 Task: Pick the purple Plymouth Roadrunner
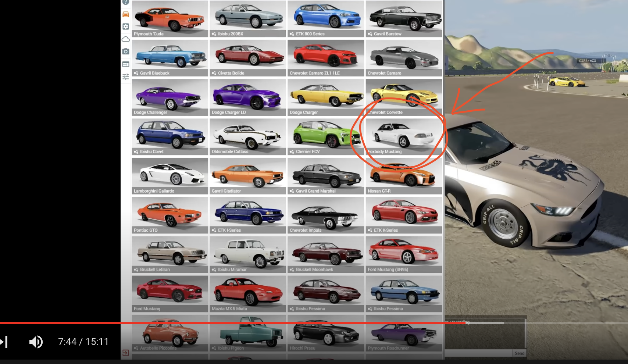tap(404, 333)
